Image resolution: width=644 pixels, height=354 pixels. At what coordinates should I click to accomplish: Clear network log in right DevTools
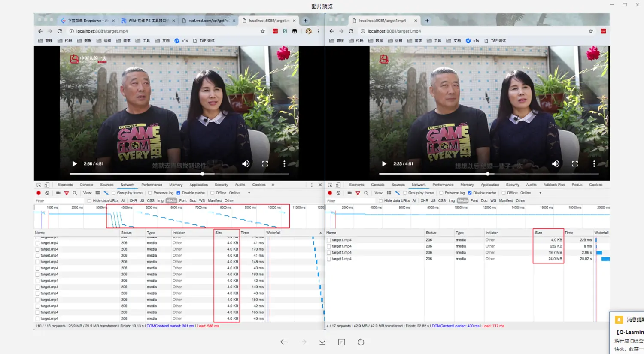point(338,193)
